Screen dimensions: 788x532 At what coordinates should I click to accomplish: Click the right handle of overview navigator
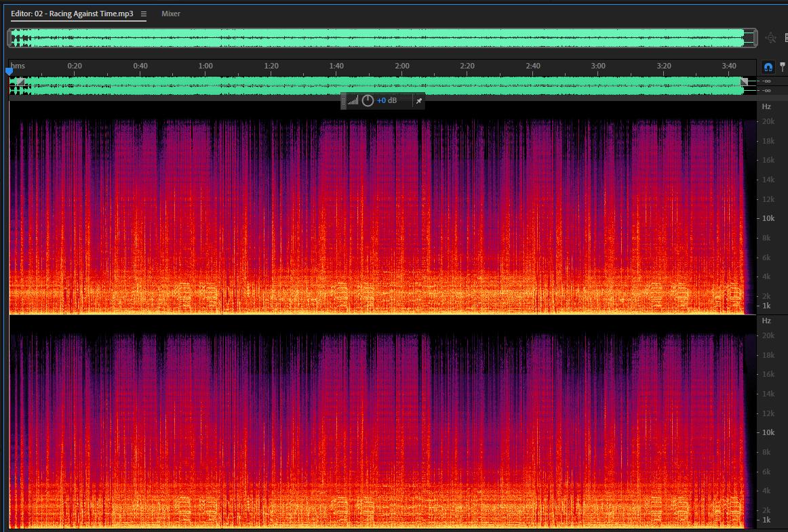pyautogui.click(x=755, y=38)
